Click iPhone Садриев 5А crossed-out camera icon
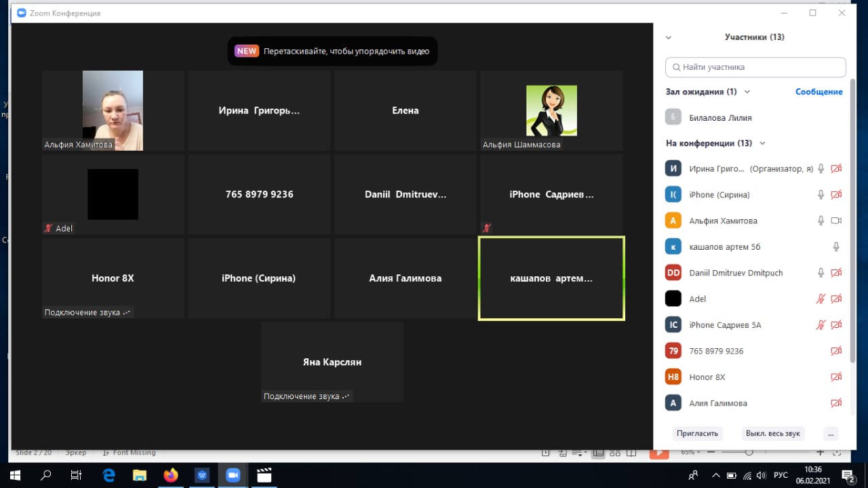The height and width of the screenshot is (488, 868). click(836, 325)
